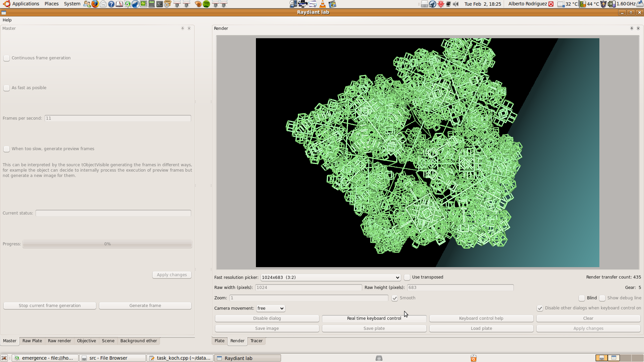Open the Background ether tab

(x=139, y=341)
